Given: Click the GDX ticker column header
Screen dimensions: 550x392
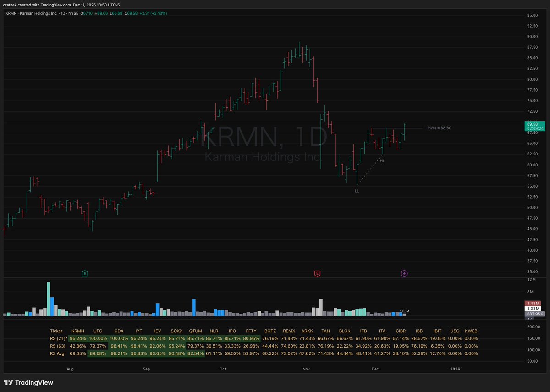Looking at the screenshot, I should tap(119, 331).
